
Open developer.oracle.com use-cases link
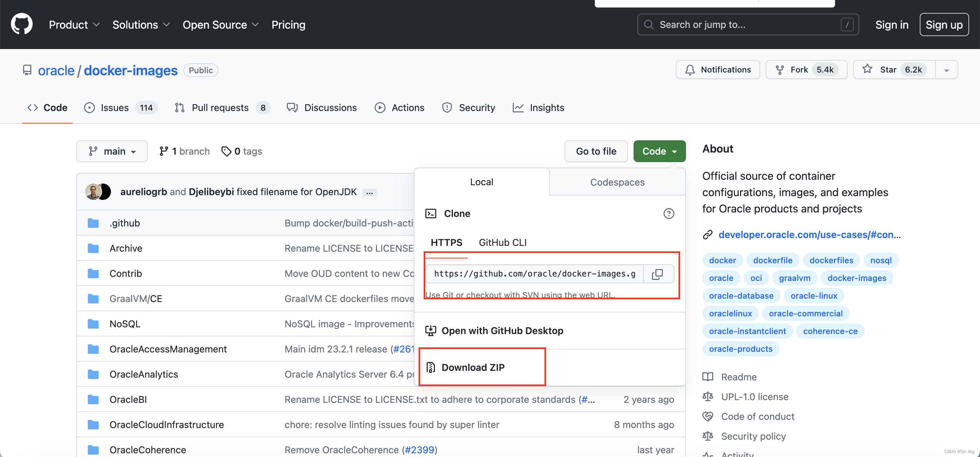[x=810, y=235]
